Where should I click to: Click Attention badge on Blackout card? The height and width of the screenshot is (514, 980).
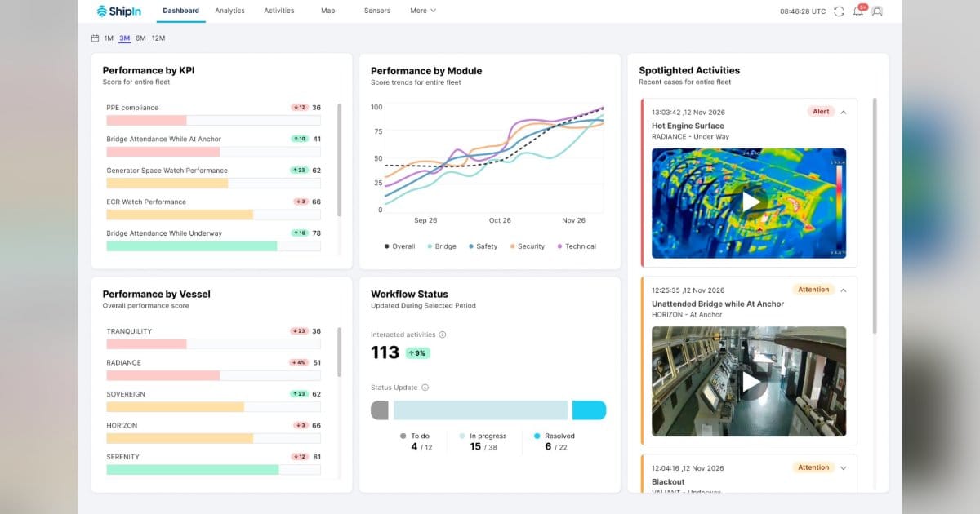(813, 467)
